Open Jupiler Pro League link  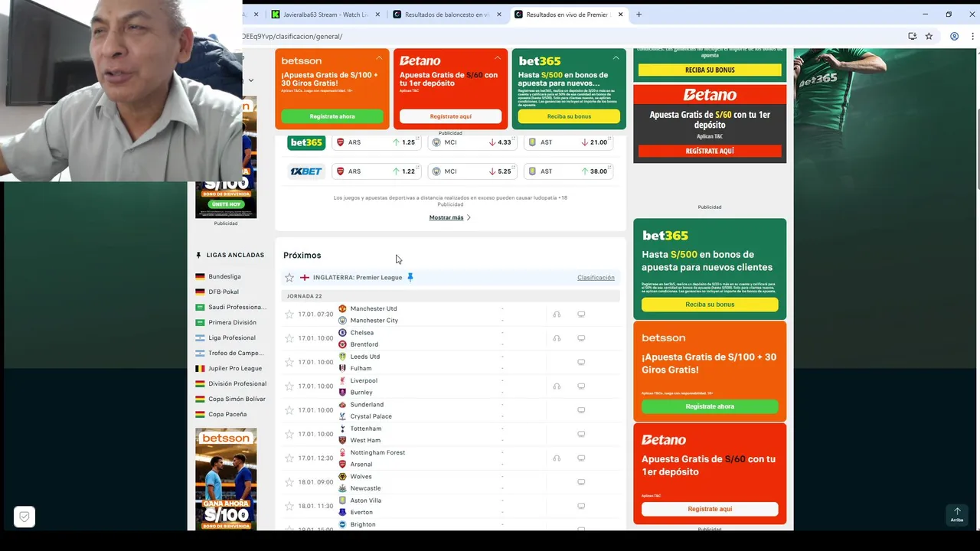tap(235, 368)
